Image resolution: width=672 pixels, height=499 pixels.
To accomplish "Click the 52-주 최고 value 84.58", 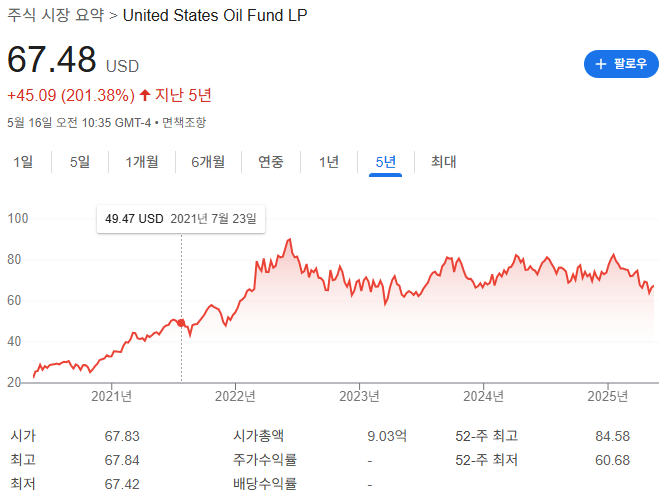I will click(x=612, y=436).
